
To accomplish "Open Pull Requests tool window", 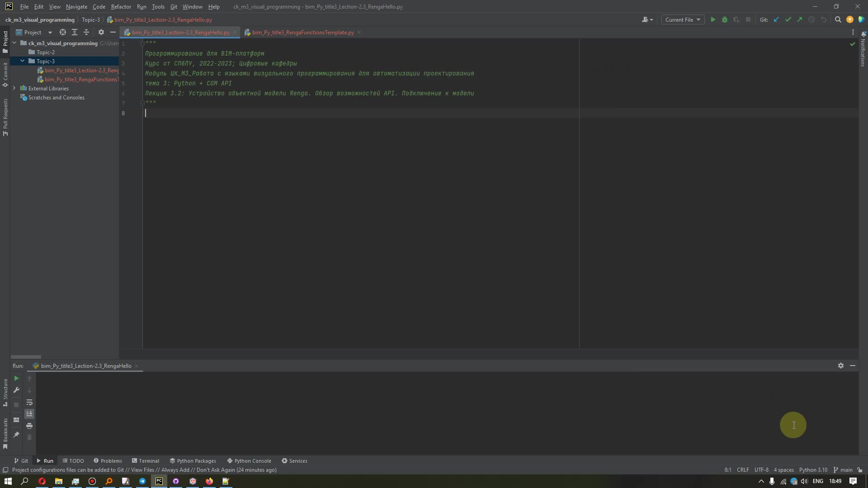I will 5,117.
